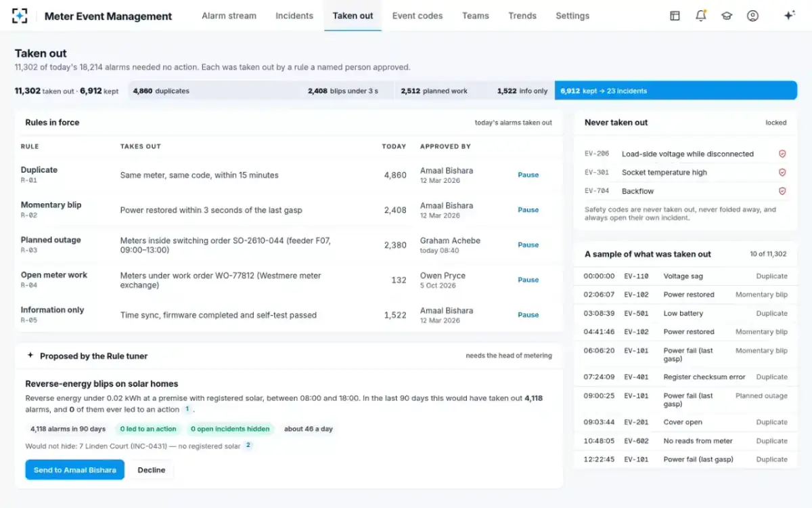Click the 2,408 blips under 3 s segment
812x508 pixels.
pyautogui.click(x=348, y=91)
